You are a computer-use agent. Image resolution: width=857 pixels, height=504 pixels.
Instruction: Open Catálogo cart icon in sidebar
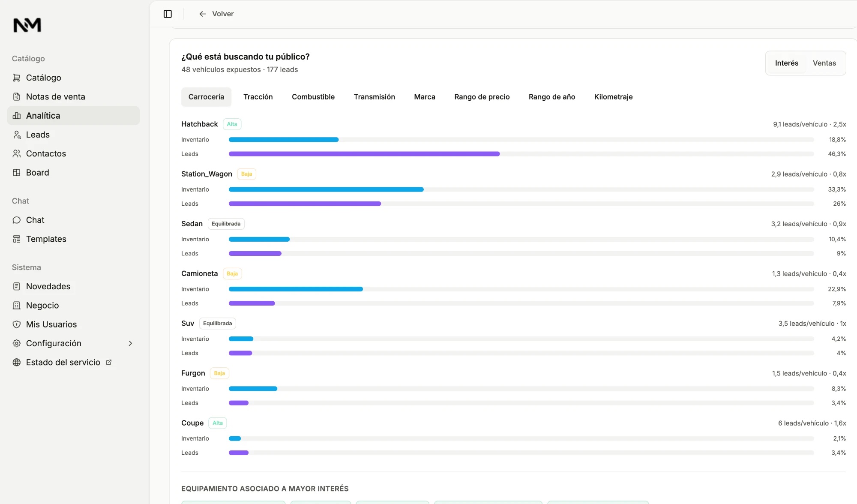point(17,78)
